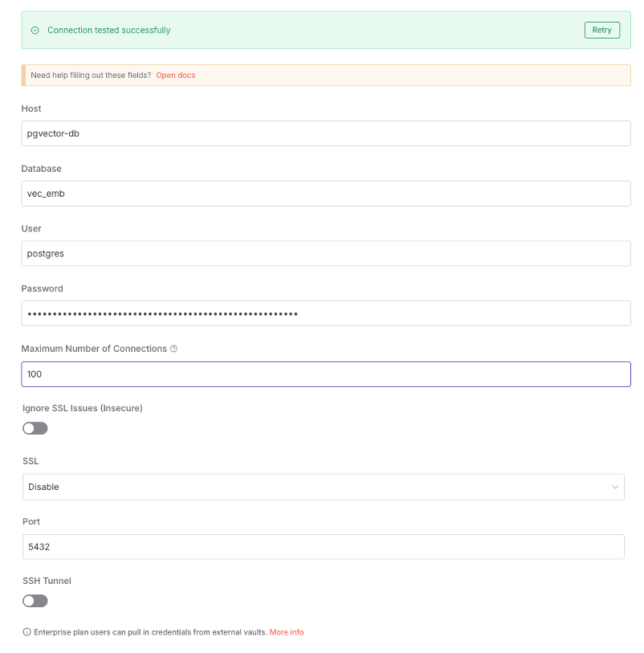Click the 'Maximum Number of Connections' label
Viewport: 644px width, 653px height.
click(x=94, y=349)
